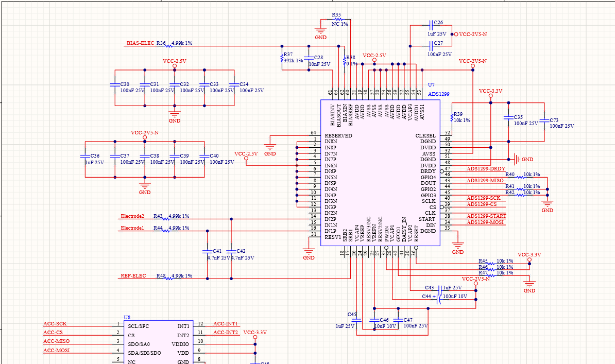Click the R36 4.99k resistor symbol

(x=169, y=46)
